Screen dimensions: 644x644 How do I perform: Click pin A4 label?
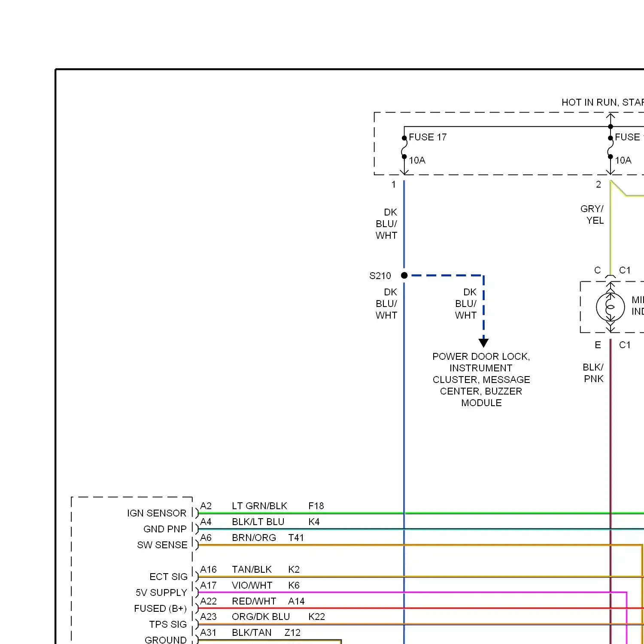tap(206, 522)
